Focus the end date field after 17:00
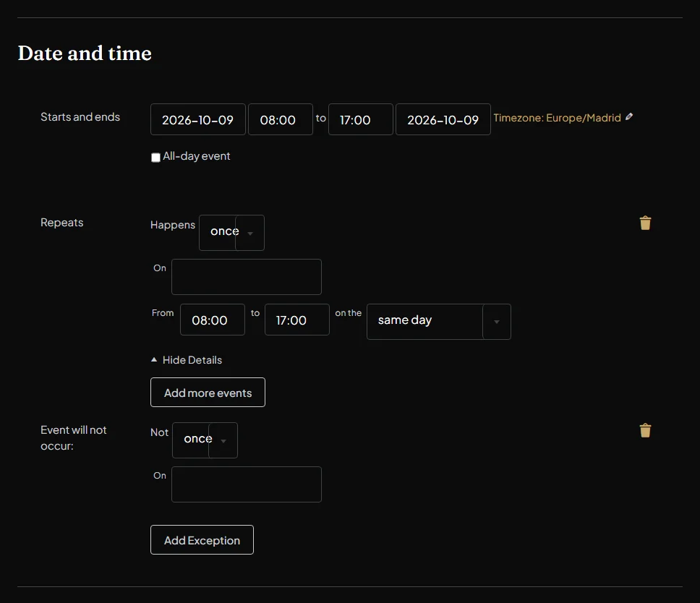Screen dimensions: 700x603 click(x=443, y=119)
